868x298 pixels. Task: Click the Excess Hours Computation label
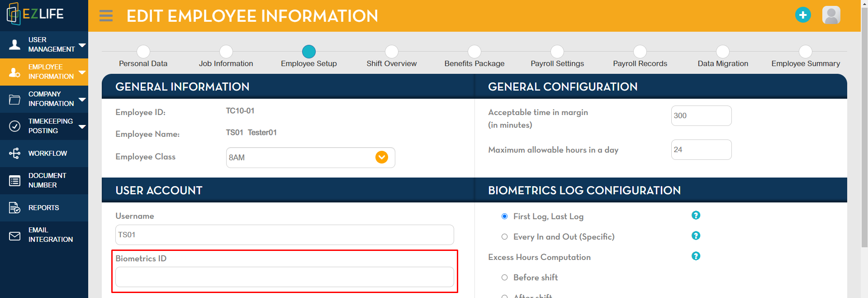click(539, 257)
